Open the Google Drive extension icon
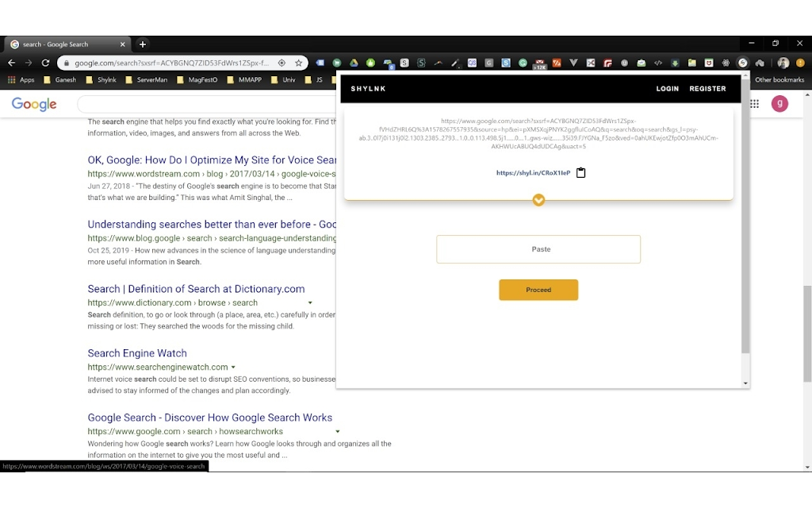Viewport: 812px width, 508px height. [x=354, y=63]
